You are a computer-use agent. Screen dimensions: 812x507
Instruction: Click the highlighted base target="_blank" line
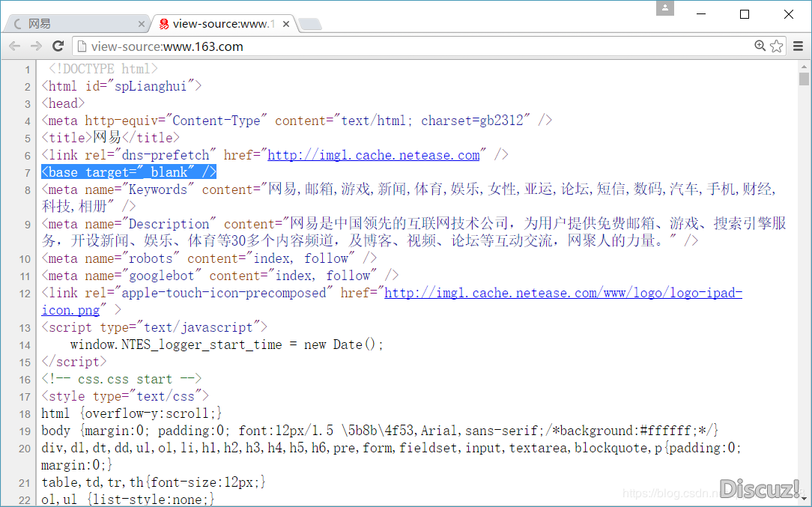coord(129,172)
